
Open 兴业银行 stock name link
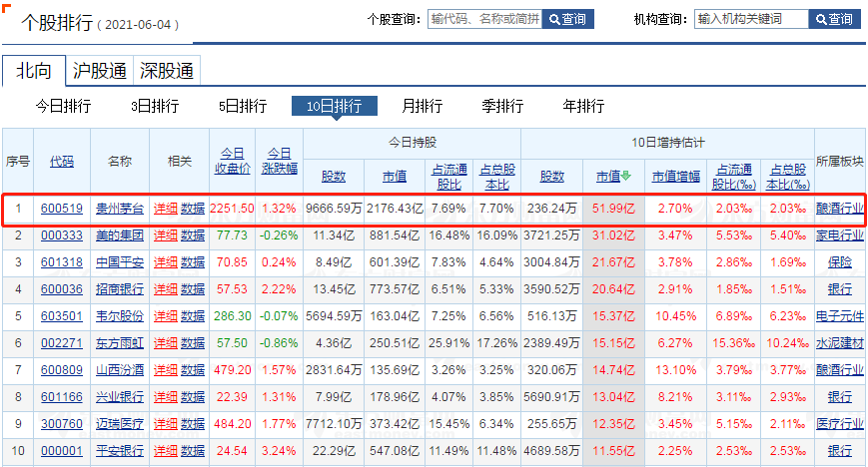[x=120, y=397]
